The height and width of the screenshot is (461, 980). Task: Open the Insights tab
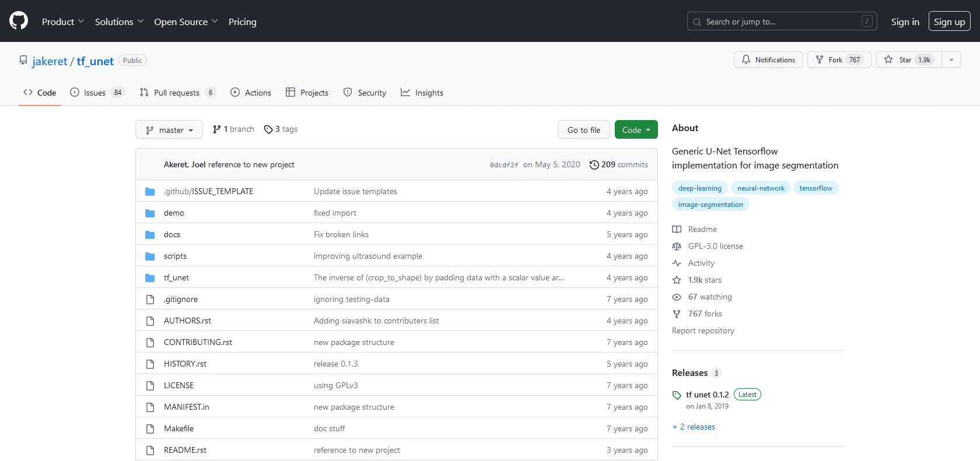click(x=422, y=93)
